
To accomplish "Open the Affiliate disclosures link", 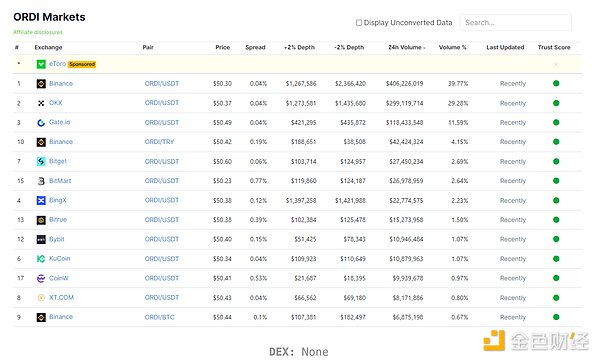I will coord(38,32).
